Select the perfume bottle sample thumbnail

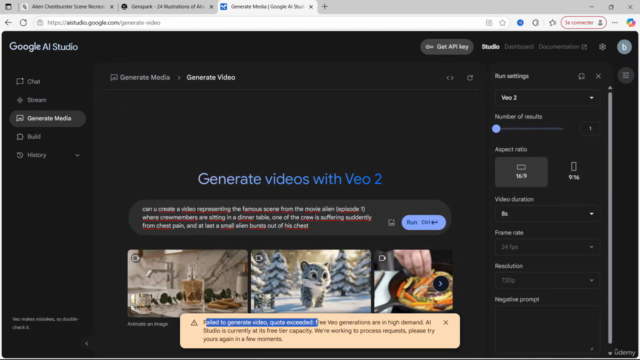[187, 283]
